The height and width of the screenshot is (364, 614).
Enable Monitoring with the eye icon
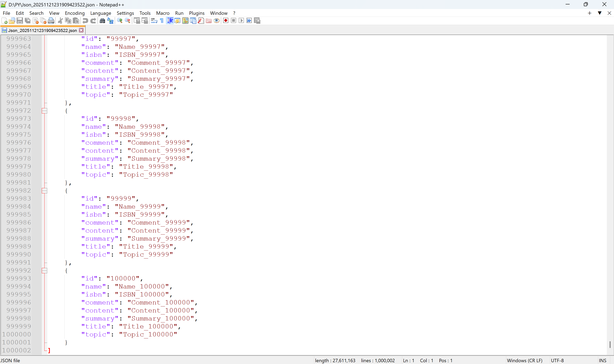217,21
